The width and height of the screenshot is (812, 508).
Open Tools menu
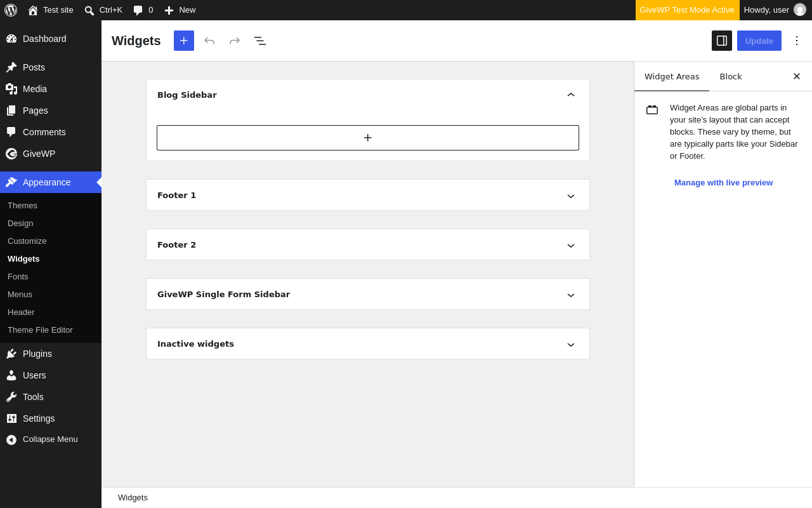51,397
